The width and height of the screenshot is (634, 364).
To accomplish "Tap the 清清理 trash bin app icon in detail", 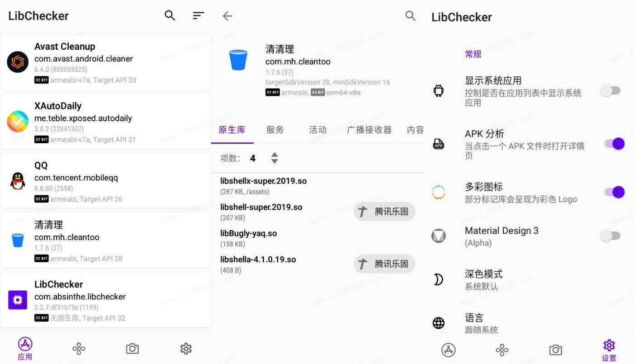I will click(238, 60).
